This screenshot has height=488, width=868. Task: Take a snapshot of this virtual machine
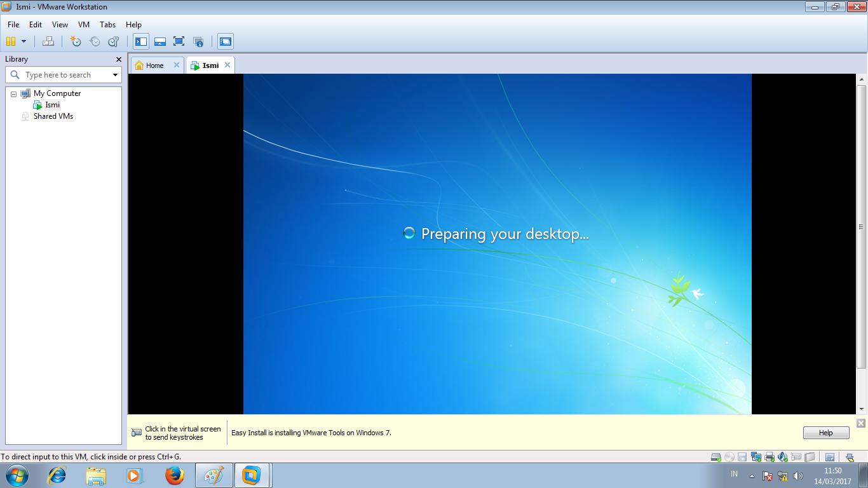point(76,41)
